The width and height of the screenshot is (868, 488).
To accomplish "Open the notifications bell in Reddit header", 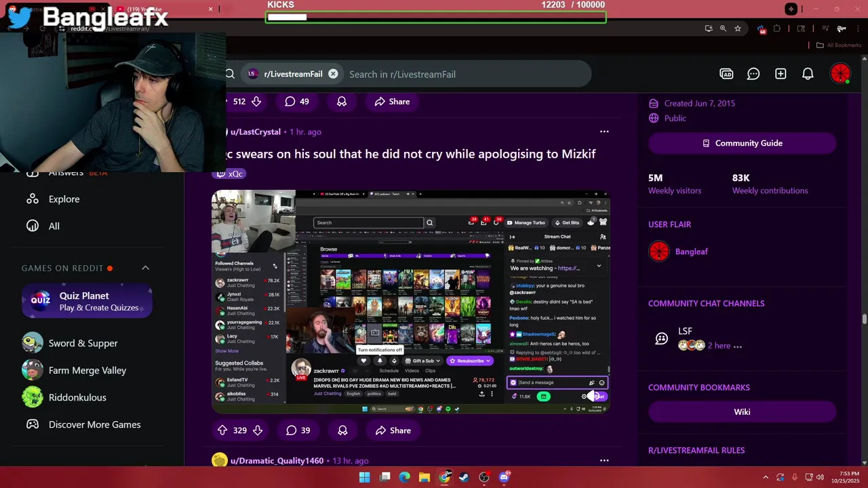I will [808, 74].
